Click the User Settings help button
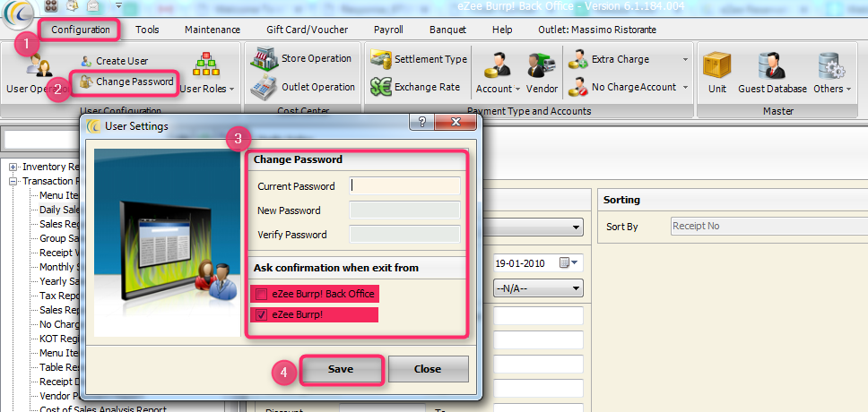Screen dimensions: 868x412 [x=421, y=122]
